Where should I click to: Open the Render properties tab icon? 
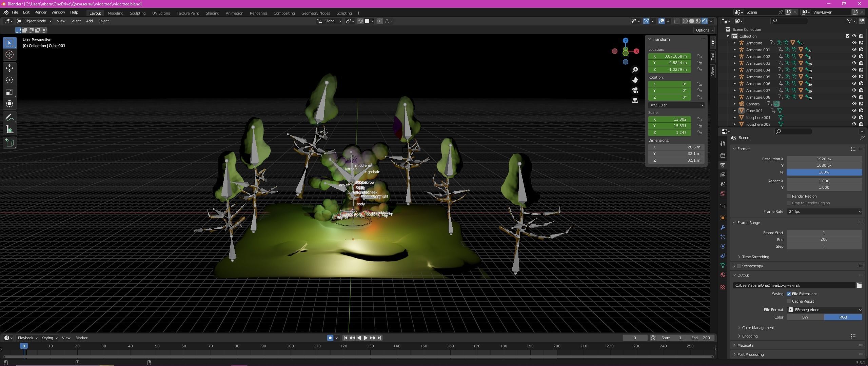pyautogui.click(x=723, y=155)
